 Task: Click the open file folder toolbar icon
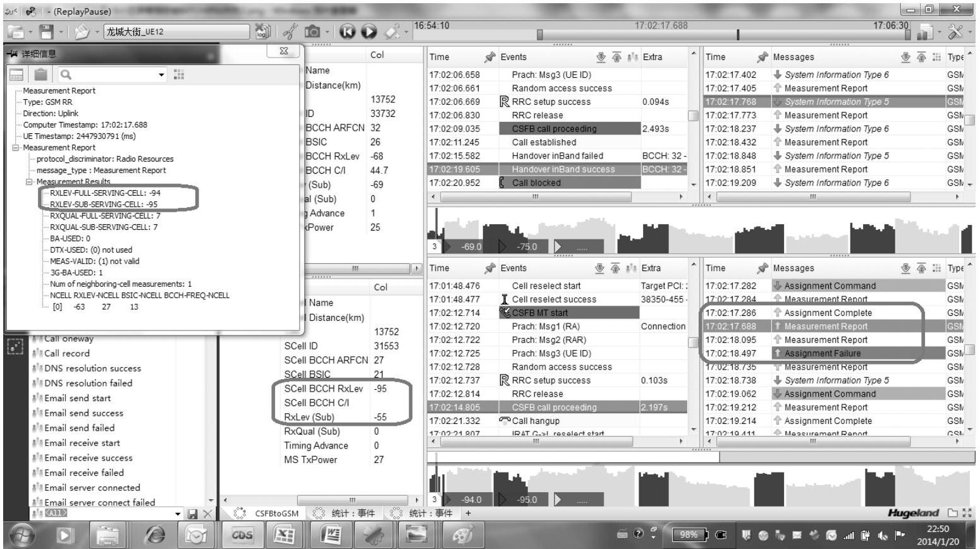(x=16, y=31)
